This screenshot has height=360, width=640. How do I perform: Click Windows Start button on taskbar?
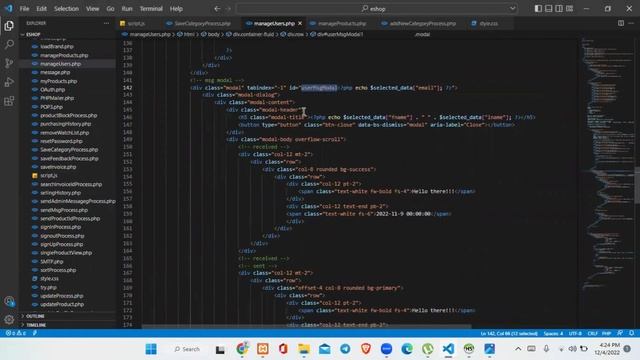coord(151,349)
